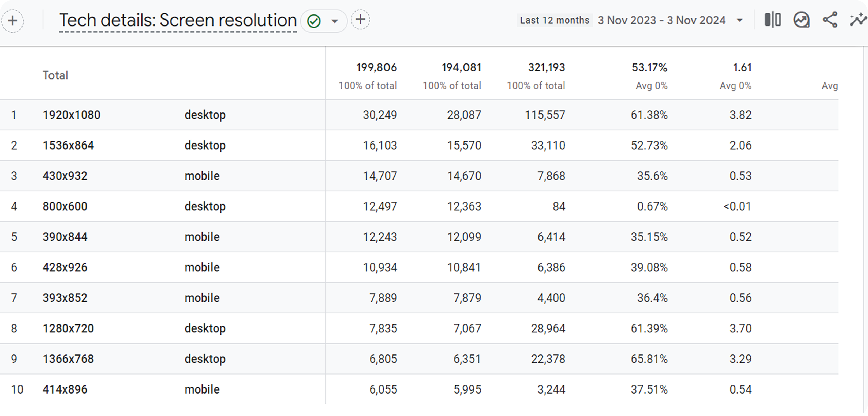The image size is (868, 416).
Task: Click the 428x926 resolution cell
Action: 65,267
